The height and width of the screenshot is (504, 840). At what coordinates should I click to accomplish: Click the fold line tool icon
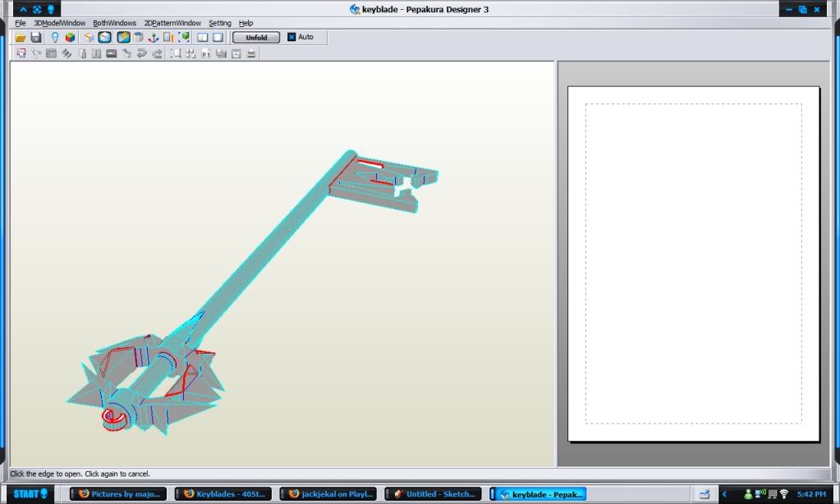point(81,53)
